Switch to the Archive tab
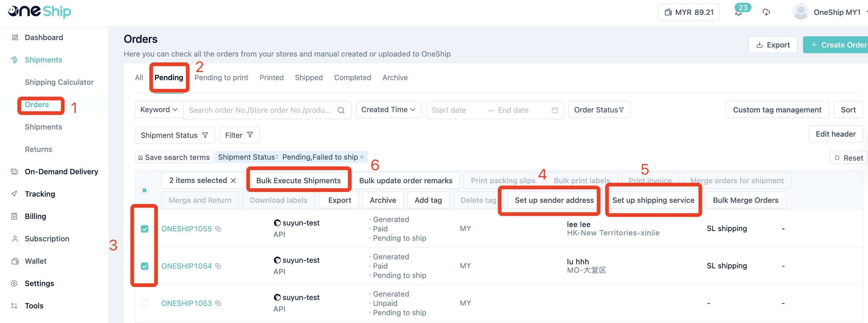Screen dimensions: 868x323 pyautogui.click(x=395, y=78)
